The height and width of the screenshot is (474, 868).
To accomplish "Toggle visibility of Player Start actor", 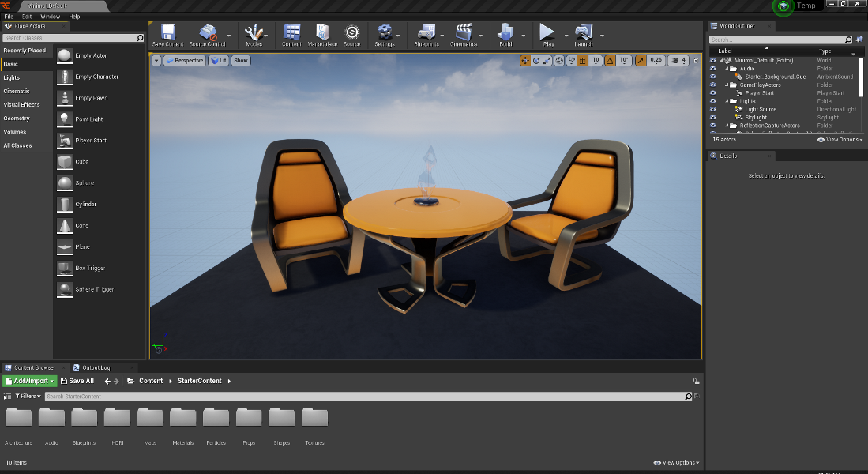I will 713,93.
